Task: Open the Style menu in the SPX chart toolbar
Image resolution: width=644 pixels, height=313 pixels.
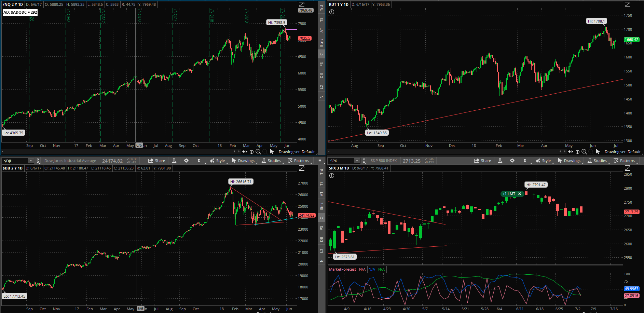Action: point(544,161)
